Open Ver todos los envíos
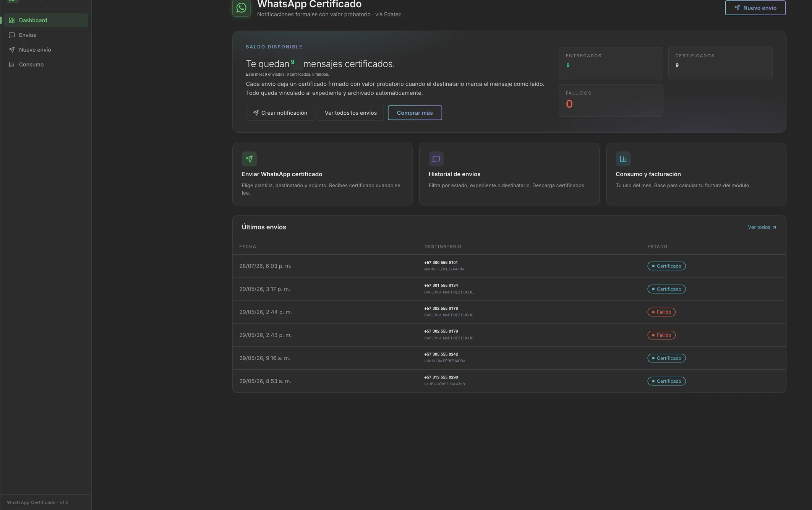The image size is (812, 510). tap(351, 113)
